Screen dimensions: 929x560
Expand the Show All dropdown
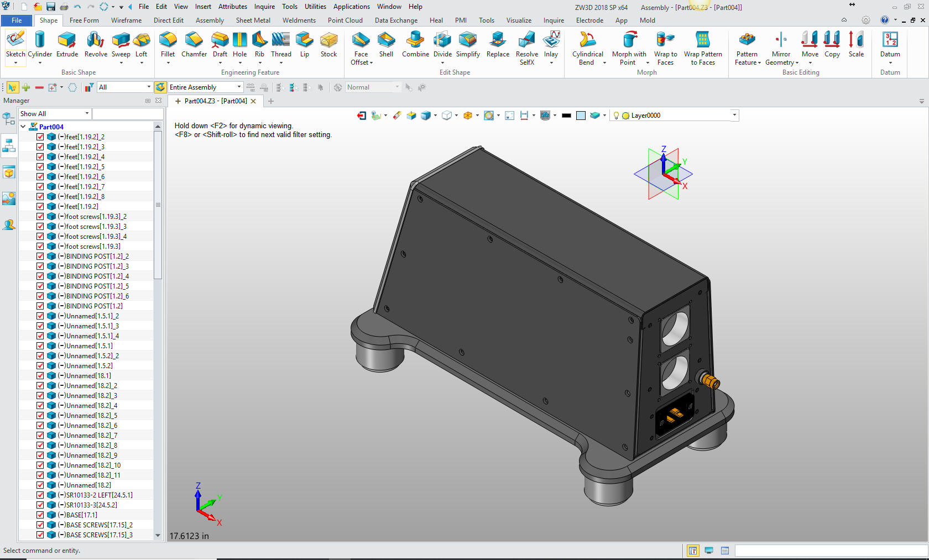(87, 114)
